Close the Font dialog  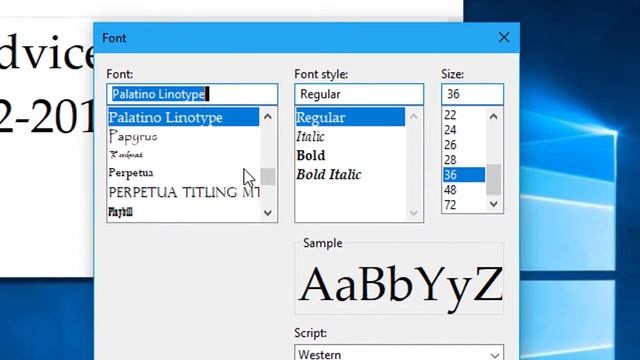click(x=504, y=38)
